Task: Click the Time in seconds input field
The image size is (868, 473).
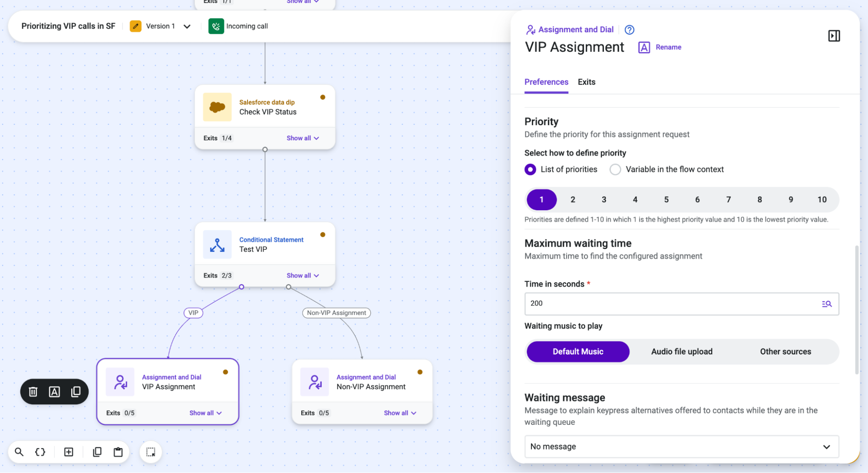Action: point(681,304)
